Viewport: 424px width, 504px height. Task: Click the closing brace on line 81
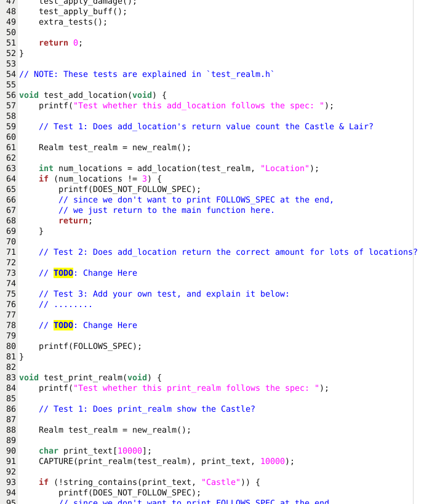pyautogui.click(x=22, y=357)
